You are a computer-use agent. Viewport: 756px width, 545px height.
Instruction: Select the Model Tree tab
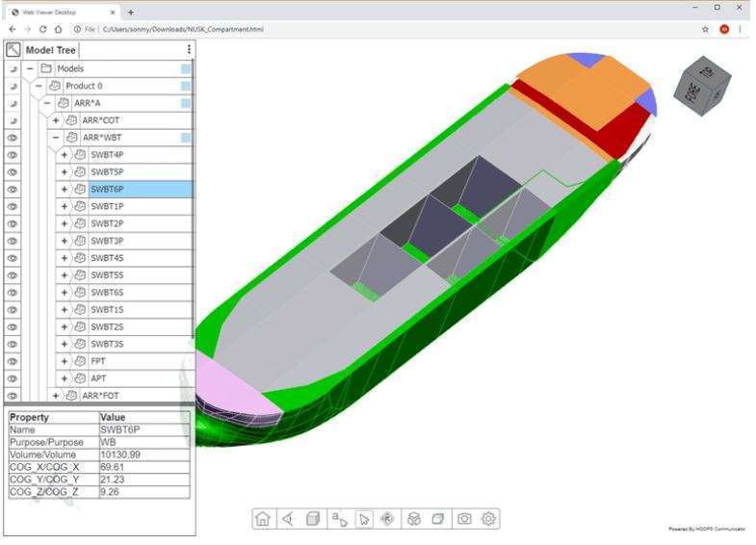[x=51, y=50]
